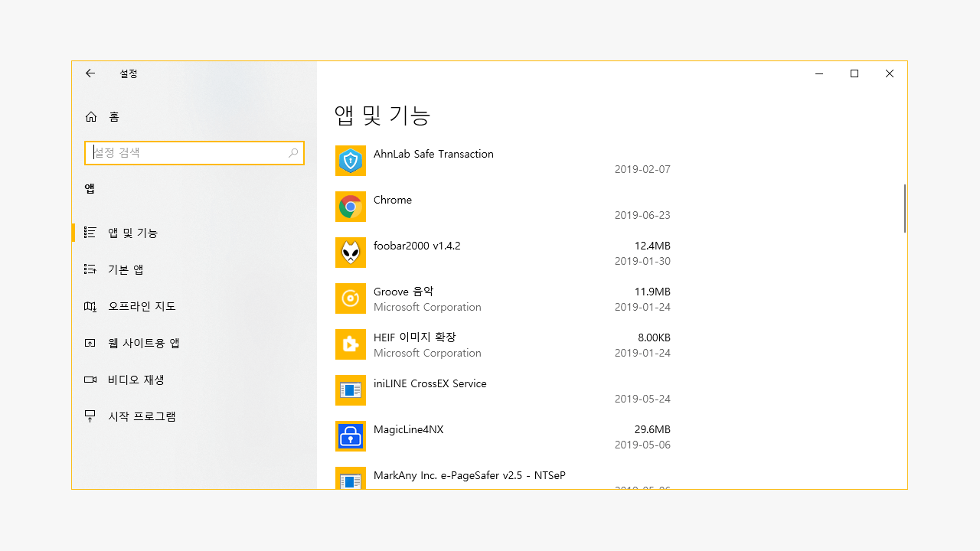980x551 pixels.
Task: Click the foobar2000 alien icon
Action: point(351,253)
